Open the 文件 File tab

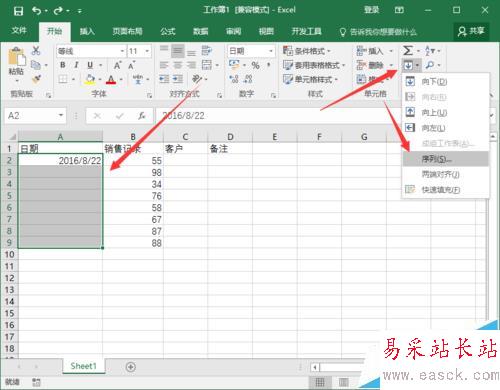19,31
